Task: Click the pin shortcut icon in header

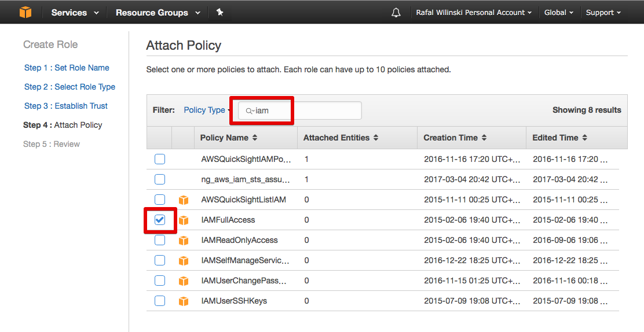Action: pos(220,12)
